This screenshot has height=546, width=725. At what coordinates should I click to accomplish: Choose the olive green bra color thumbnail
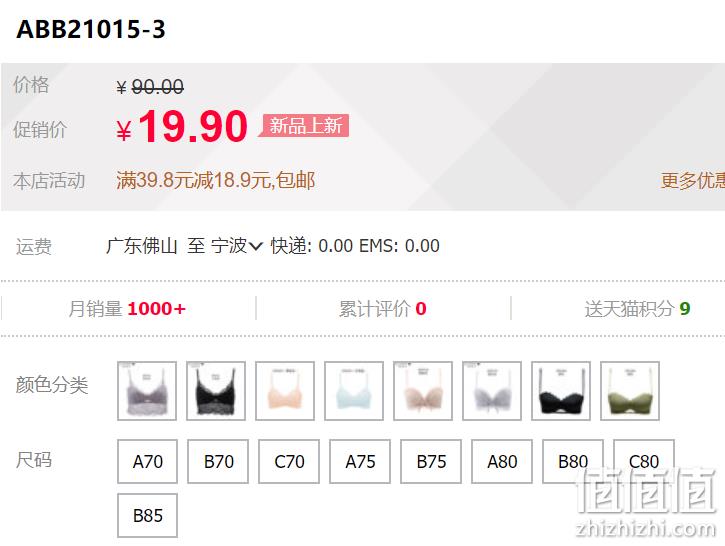coord(630,391)
